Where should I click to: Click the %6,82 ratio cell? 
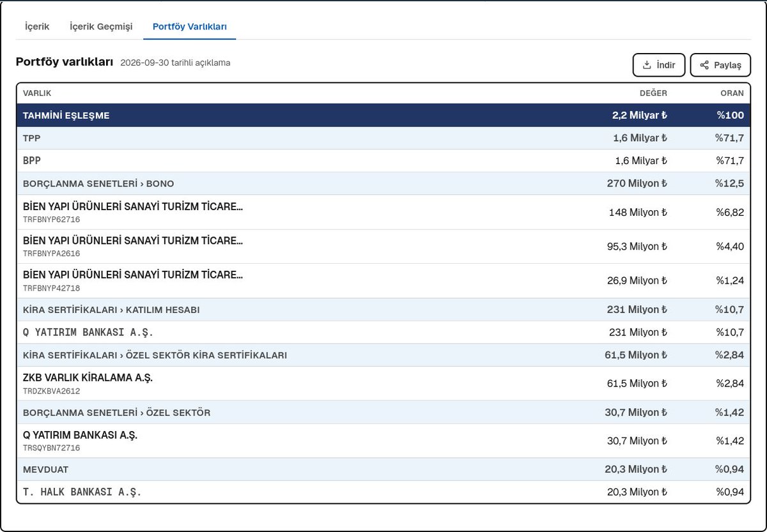730,212
